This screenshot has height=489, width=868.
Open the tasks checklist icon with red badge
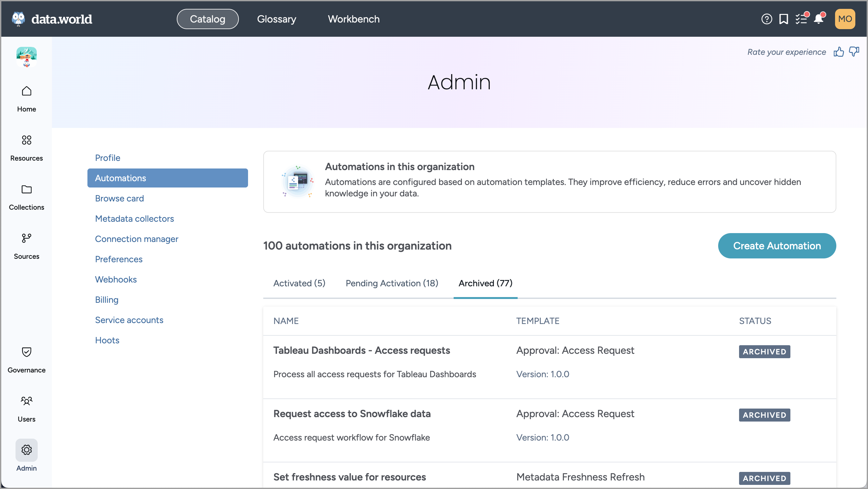tap(801, 19)
